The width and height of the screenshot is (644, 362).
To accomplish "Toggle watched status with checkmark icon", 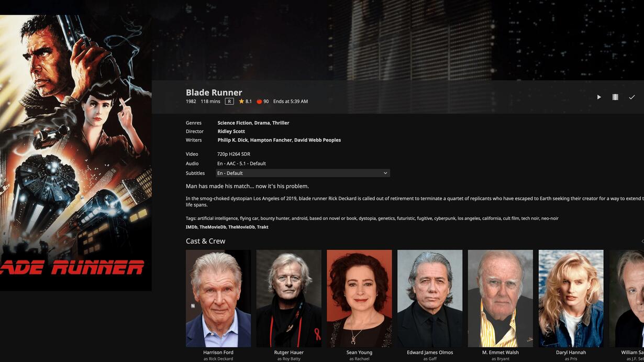I will (632, 97).
